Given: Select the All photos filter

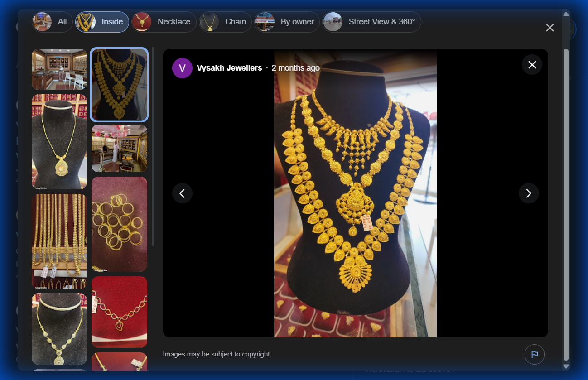Looking at the screenshot, I should tap(52, 21).
